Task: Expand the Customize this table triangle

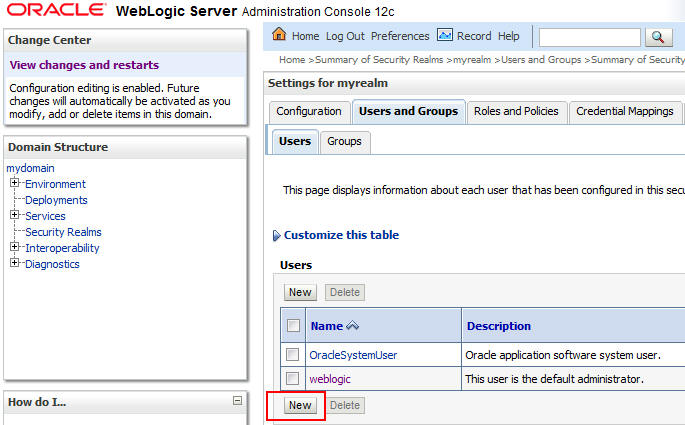Action: click(x=277, y=236)
